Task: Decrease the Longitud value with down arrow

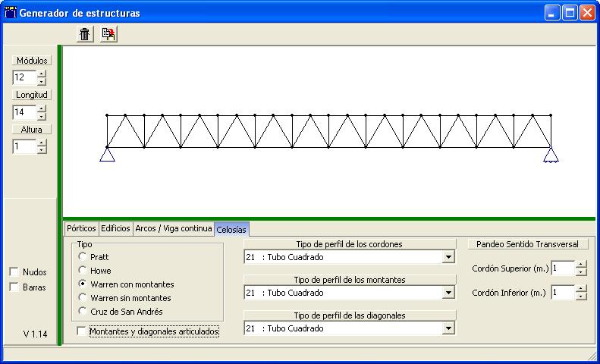Action: pyautogui.click(x=41, y=116)
